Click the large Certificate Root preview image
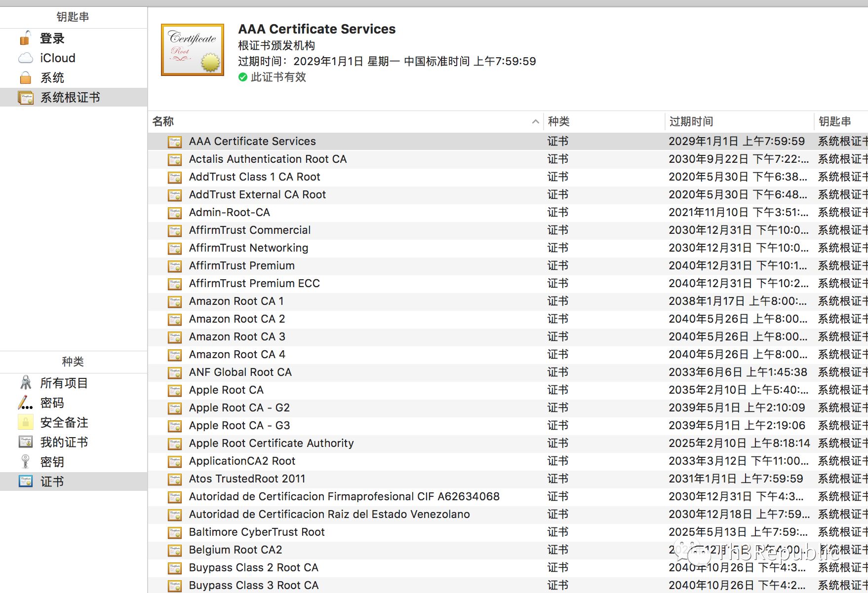The image size is (868, 593). [x=193, y=50]
